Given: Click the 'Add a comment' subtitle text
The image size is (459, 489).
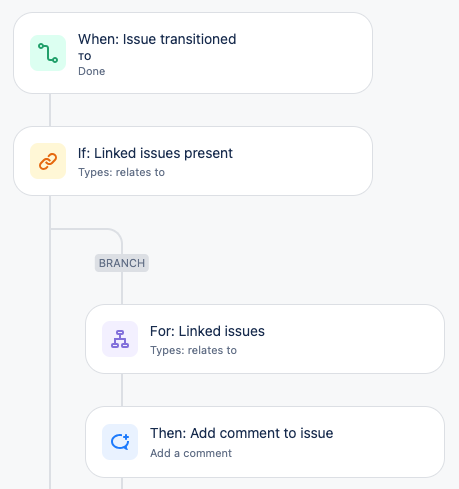Looking at the screenshot, I should (191, 453).
